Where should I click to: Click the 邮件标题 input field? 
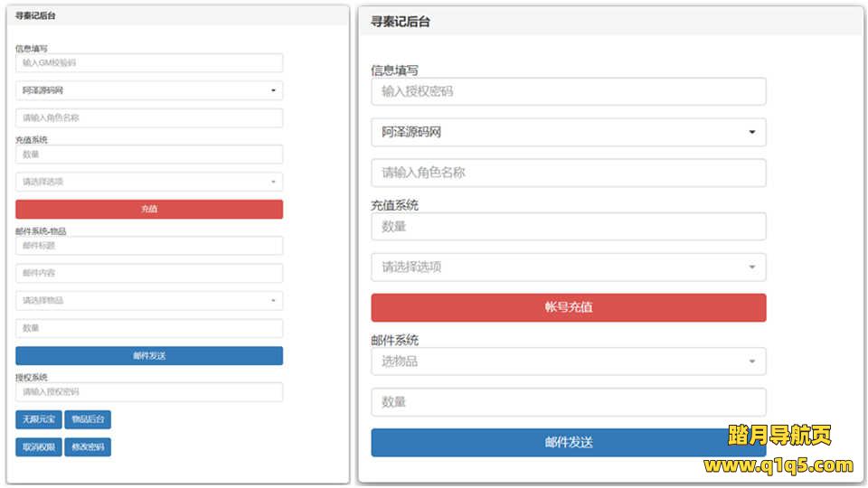pyautogui.click(x=149, y=246)
